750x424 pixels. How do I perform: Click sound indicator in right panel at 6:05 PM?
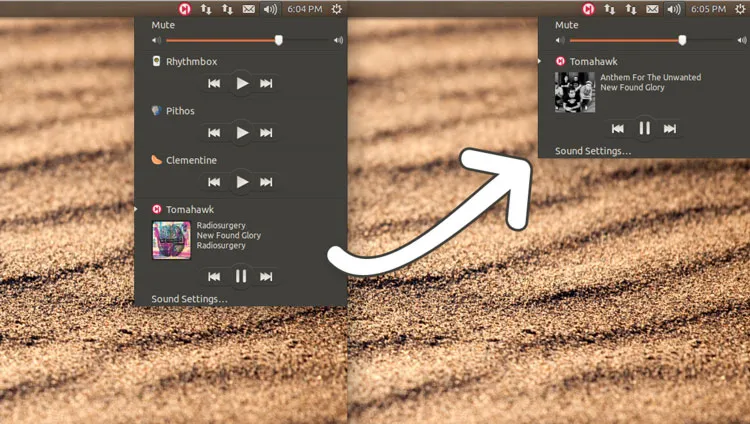(674, 9)
